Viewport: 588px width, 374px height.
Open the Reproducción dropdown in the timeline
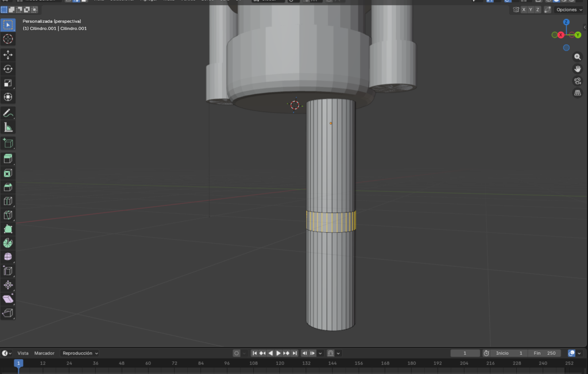[x=79, y=353]
